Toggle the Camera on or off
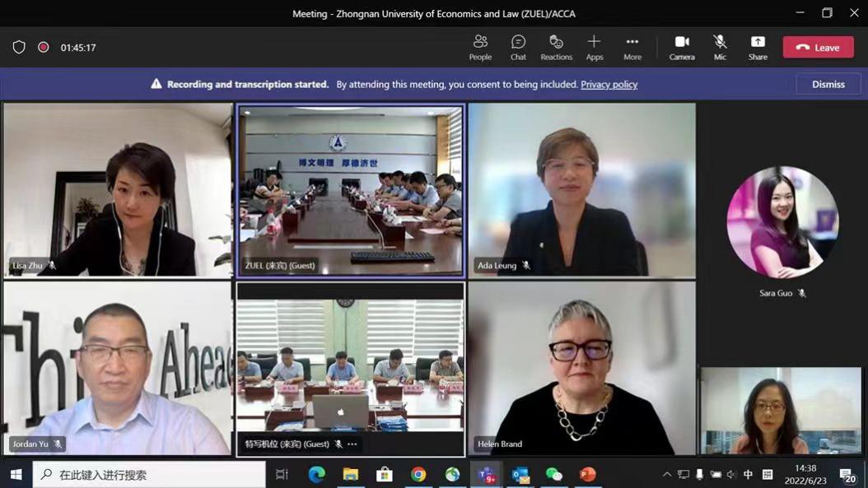Viewport: 868px width, 488px height. coord(681,47)
